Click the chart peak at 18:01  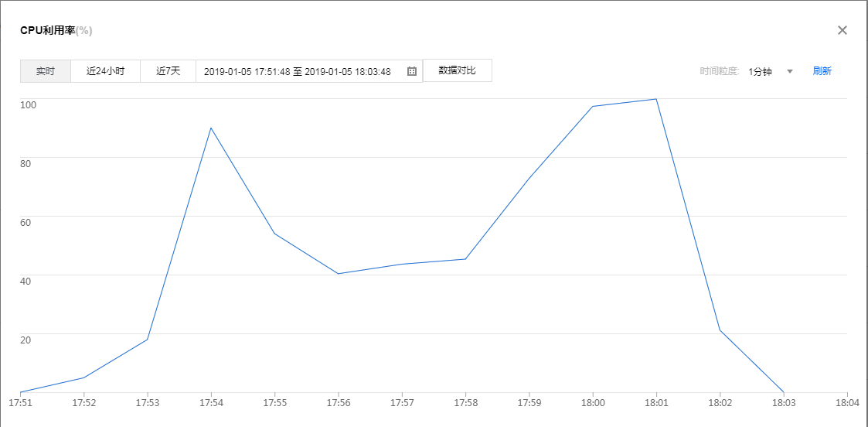tap(656, 99)
